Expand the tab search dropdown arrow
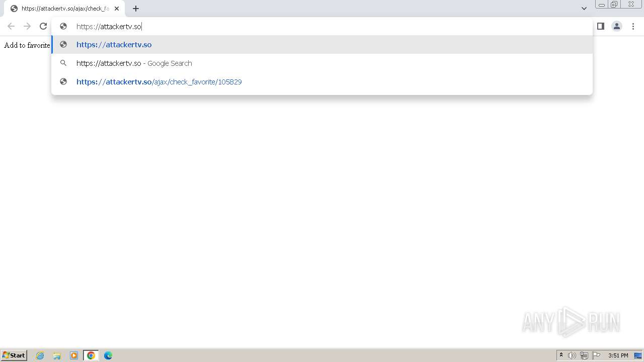This screenshot has width=644, height=362. [584, 9]
